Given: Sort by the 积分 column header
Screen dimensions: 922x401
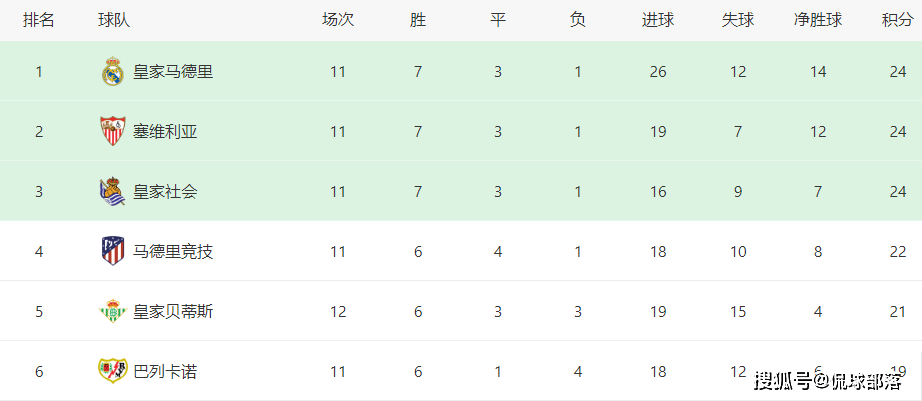Looking at the screenshot, I should [x=898, y=20].
